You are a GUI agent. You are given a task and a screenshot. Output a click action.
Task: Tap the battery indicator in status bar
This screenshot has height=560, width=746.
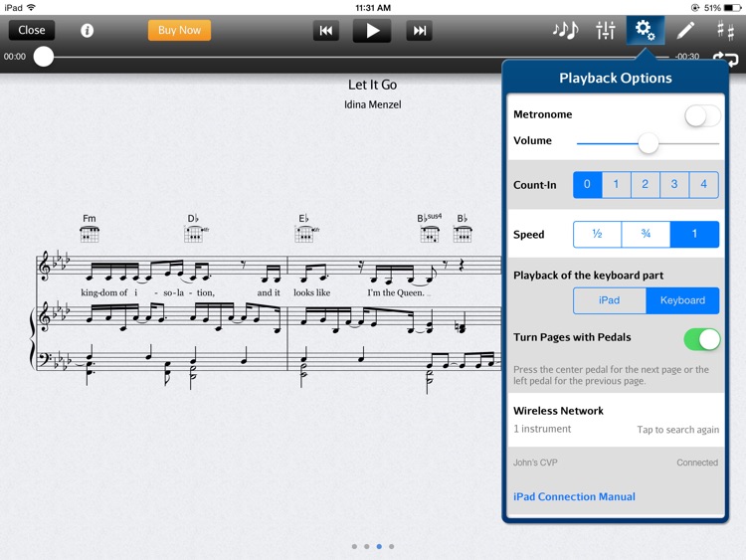[x=733, y=8]
